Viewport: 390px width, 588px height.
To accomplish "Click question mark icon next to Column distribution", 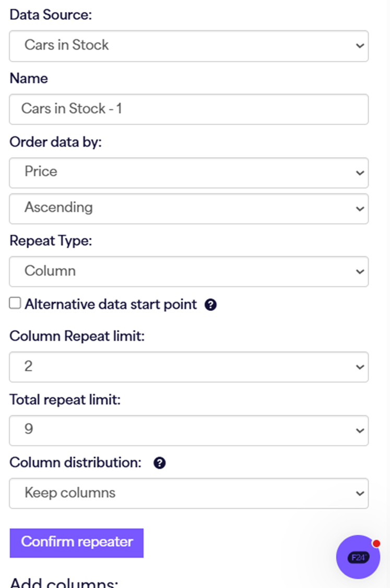I will coord(160,463).
